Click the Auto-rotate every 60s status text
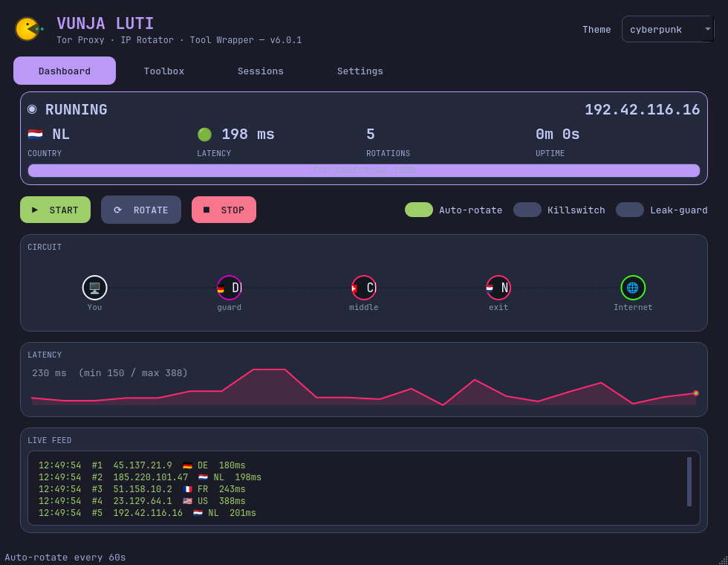The height and width of the screenshot is (565, 728). (x=65, y=558)
